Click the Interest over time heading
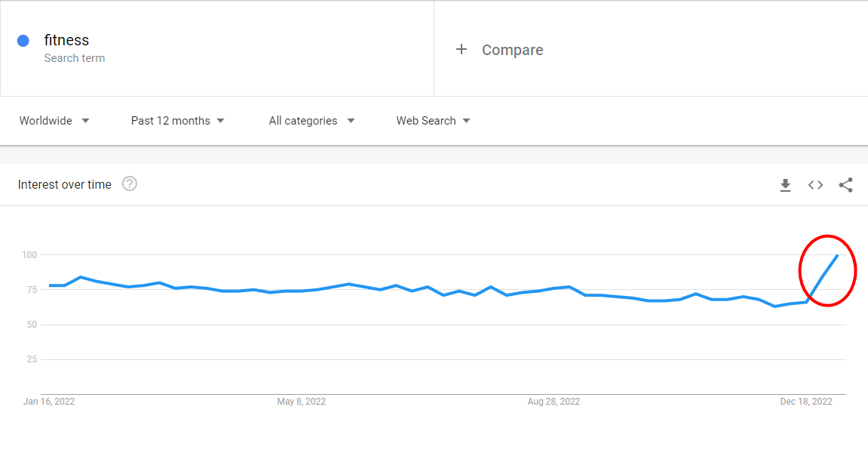868x459 pixels. (64, 185)
